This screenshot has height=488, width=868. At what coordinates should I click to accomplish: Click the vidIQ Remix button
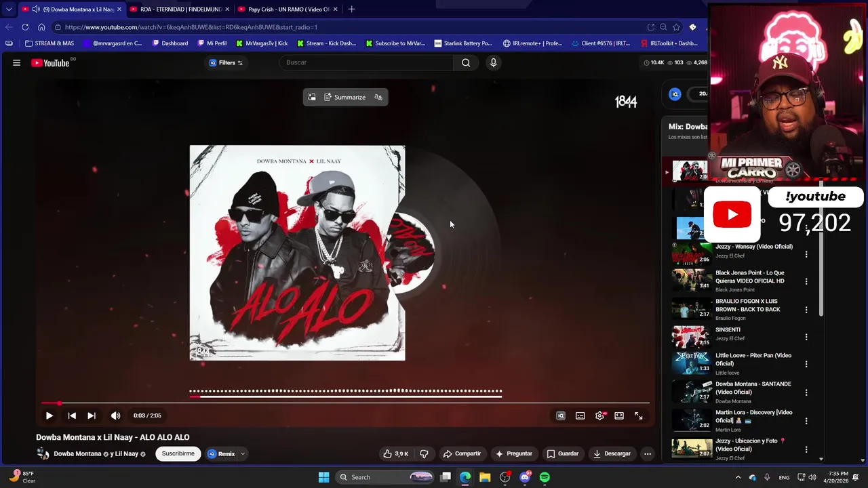[222, 453]
